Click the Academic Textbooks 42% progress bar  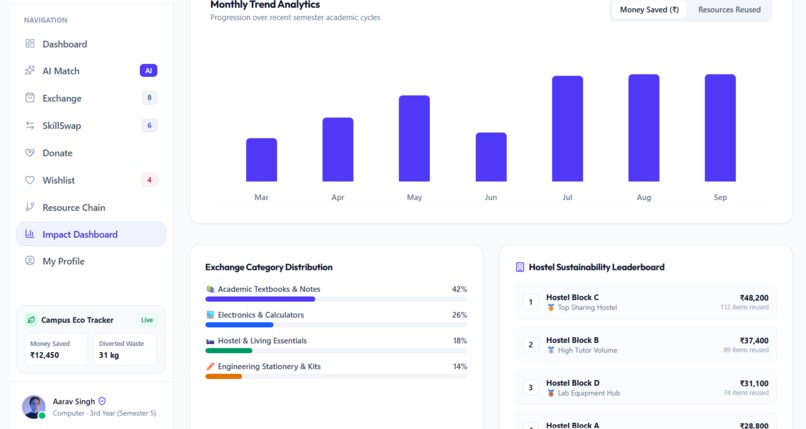336,299
